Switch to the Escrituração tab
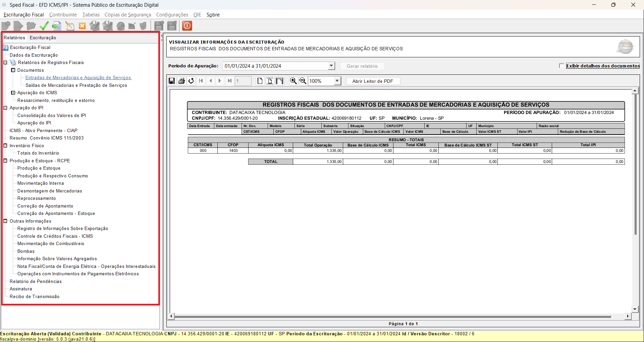 (43, 38)
